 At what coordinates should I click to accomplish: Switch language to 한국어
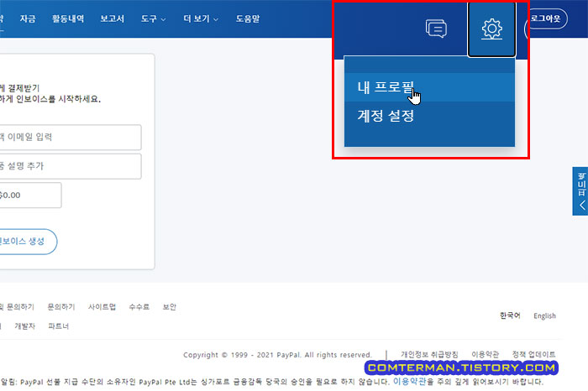coord(510,315)
